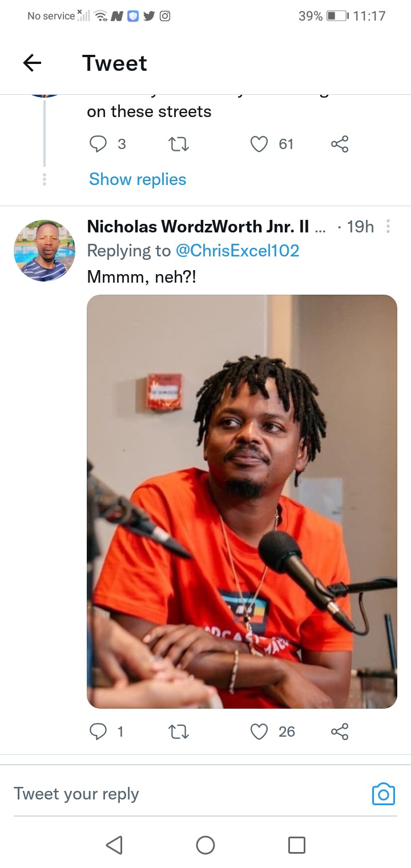Image resolution: width=411 pixels, height=868 pixels.
Task: Go back using the arrow beside Tweet
Action: [32, 63]
